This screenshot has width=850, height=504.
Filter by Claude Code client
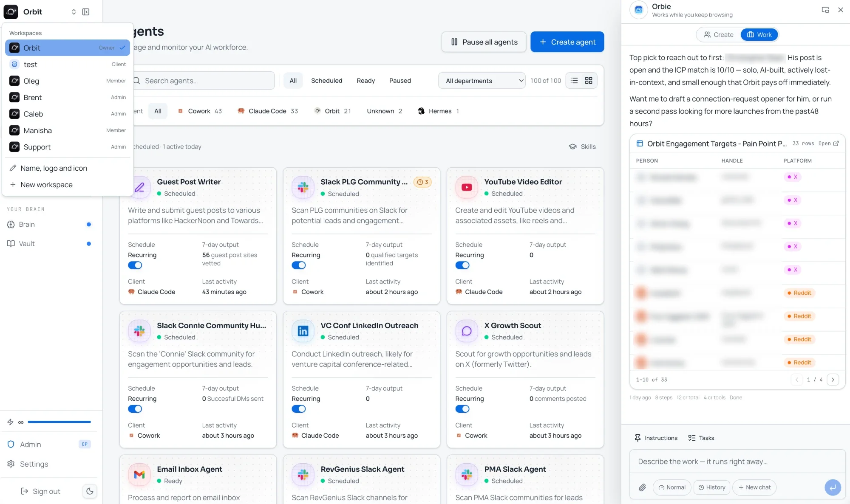click(268, 111)
